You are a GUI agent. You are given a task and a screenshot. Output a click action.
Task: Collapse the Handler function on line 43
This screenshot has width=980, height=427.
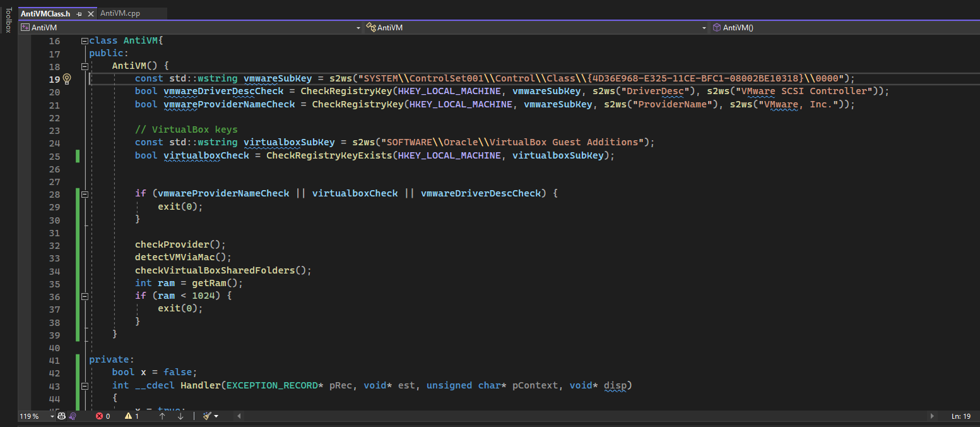tap(85, 385)
